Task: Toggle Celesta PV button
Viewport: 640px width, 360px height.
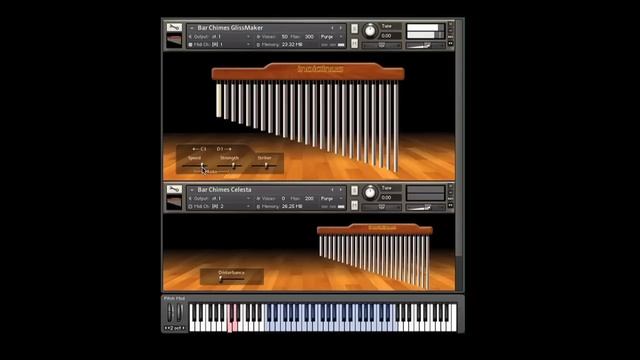Action: click(451, 205)
